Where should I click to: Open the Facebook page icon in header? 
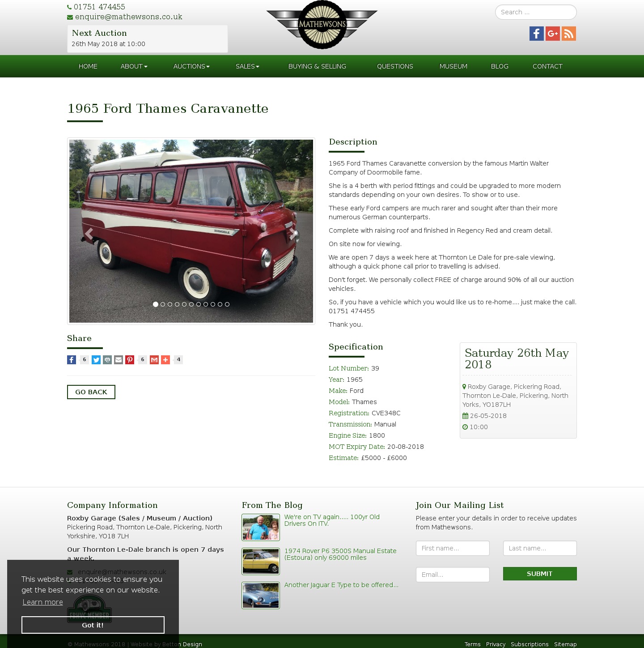coord(537,34)
